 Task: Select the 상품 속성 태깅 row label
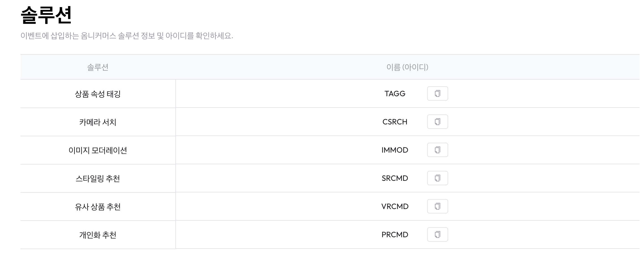(98, 94)
